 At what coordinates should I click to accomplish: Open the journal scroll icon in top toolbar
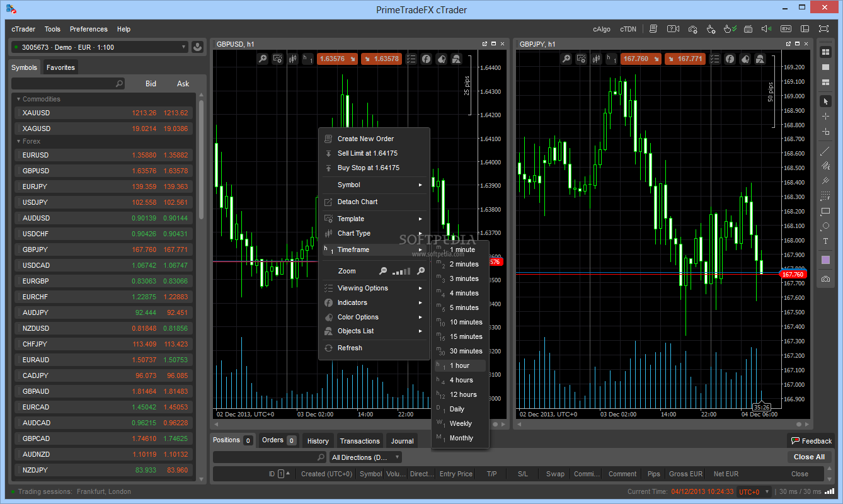(654, 29)
